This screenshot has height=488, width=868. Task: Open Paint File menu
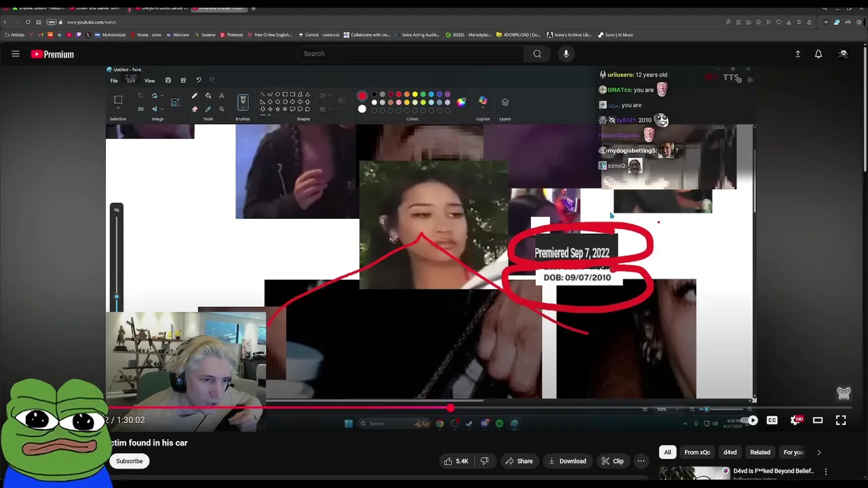[114, 81]
